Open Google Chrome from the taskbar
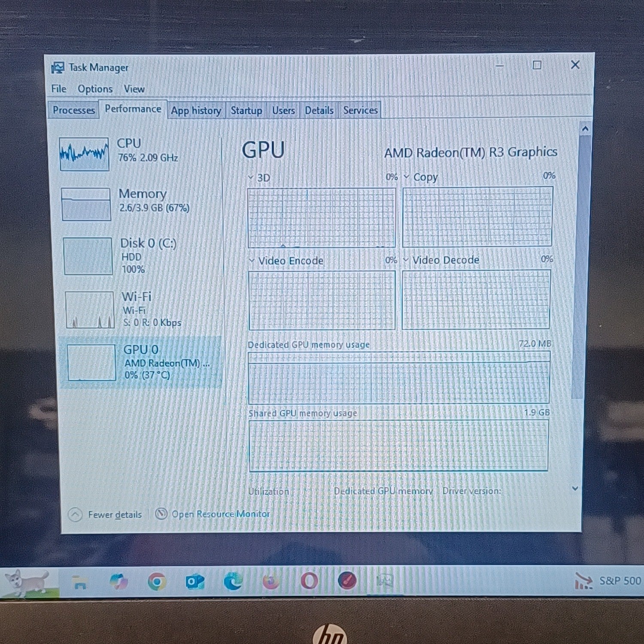 (x=157, y=582)
